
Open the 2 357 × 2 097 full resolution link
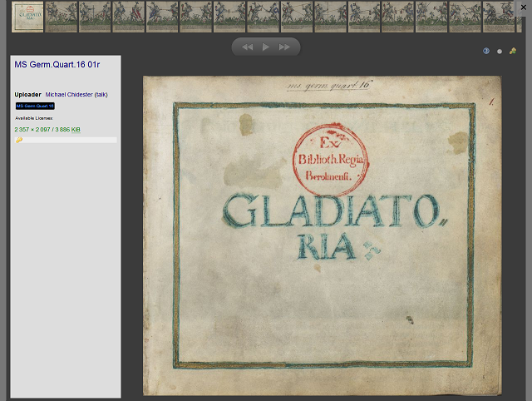tap(33, 130)
